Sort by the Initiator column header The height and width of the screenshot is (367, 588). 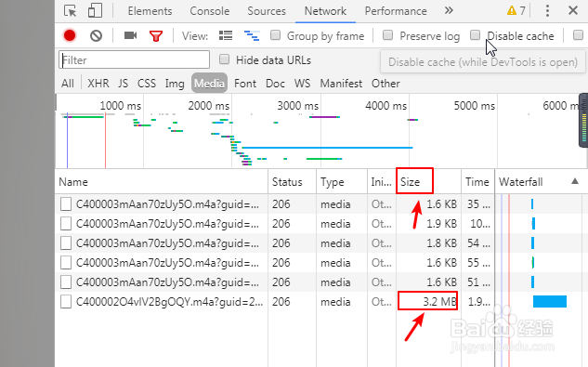click(x=382, y=182)
